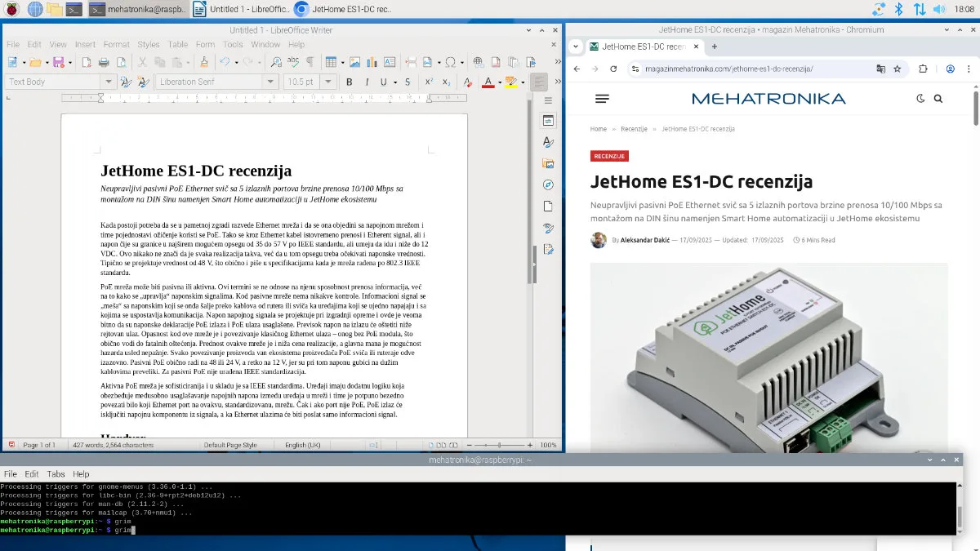The image size is (980, 551).
Task: Expand the Save button dropdown arrow
Action: tap(70, 62)
